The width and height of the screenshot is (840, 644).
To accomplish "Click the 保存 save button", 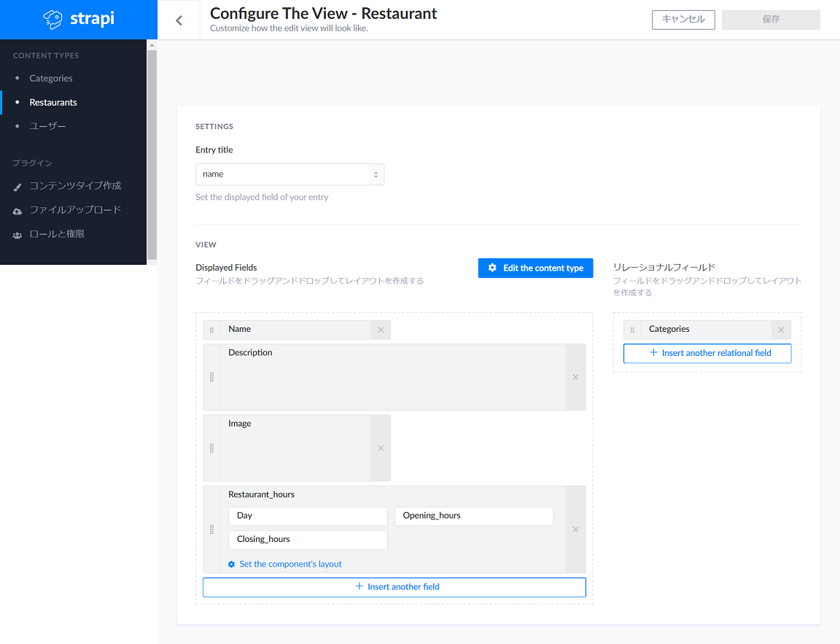I will click(x=771, y=20).
